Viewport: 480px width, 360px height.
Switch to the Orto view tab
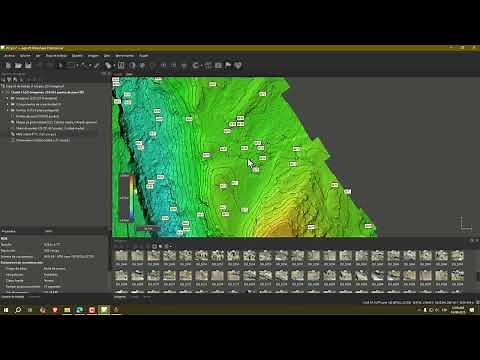pos(129,74)
